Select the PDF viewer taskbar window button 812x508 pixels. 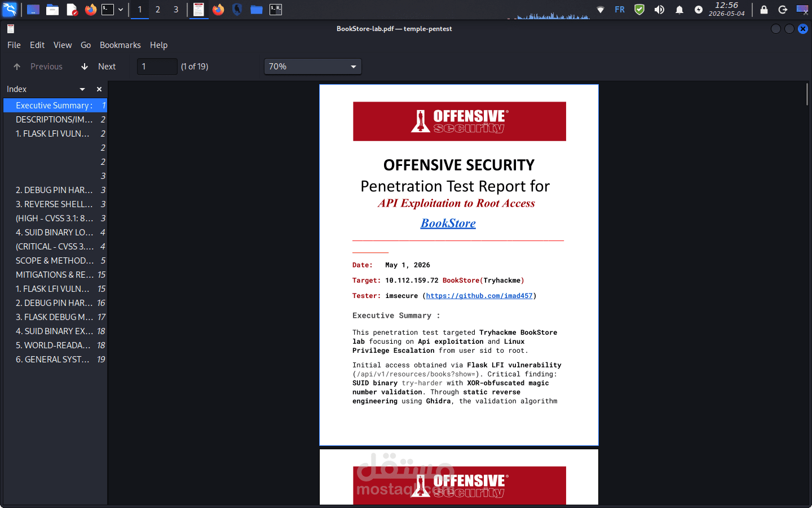(x=198, y=10)
